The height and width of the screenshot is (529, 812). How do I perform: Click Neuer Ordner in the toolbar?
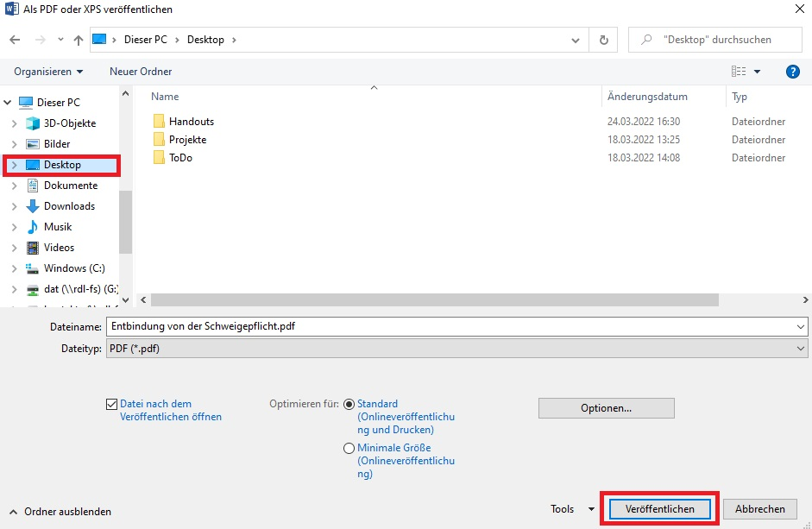tap(141, 72)
